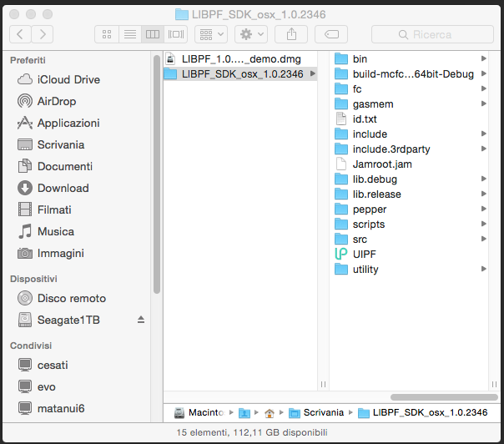The height and width of the screenshot is (444, 504).
Task: Go to Applicazioni in sidebar
Action: [68, 123]
